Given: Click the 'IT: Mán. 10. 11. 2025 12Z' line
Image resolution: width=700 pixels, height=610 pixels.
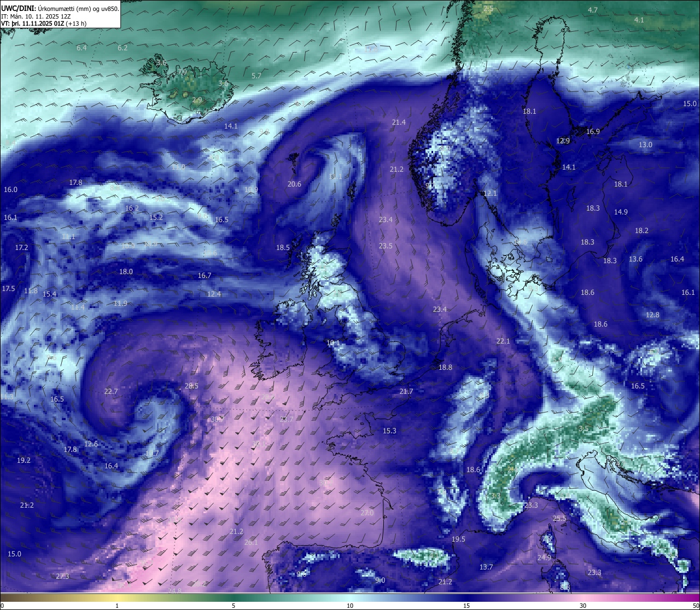Looking at the screenshot, I should tap(36, 16).
